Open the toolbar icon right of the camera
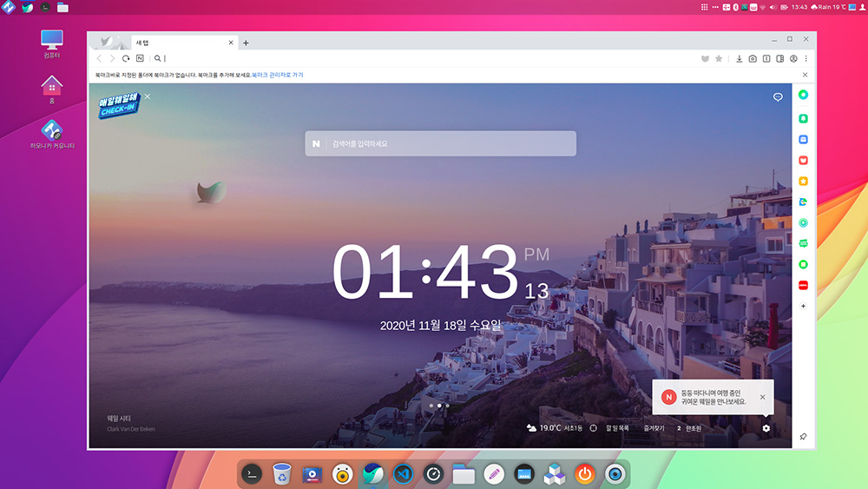 pos(766,59)
